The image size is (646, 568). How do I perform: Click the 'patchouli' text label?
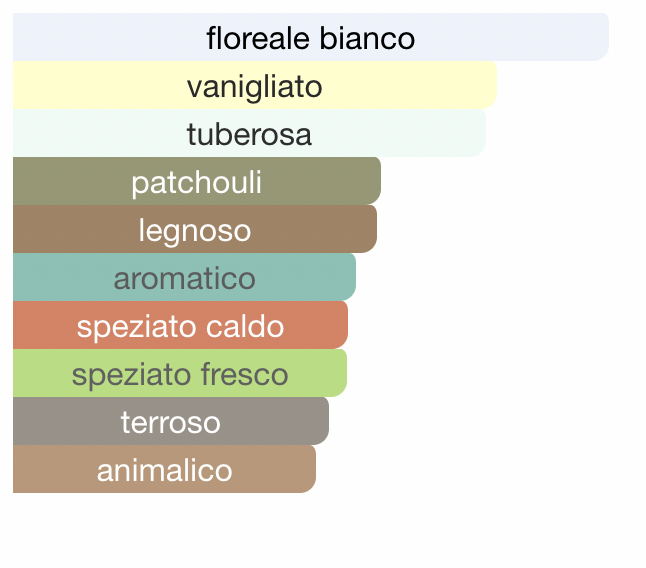(197, 182)
